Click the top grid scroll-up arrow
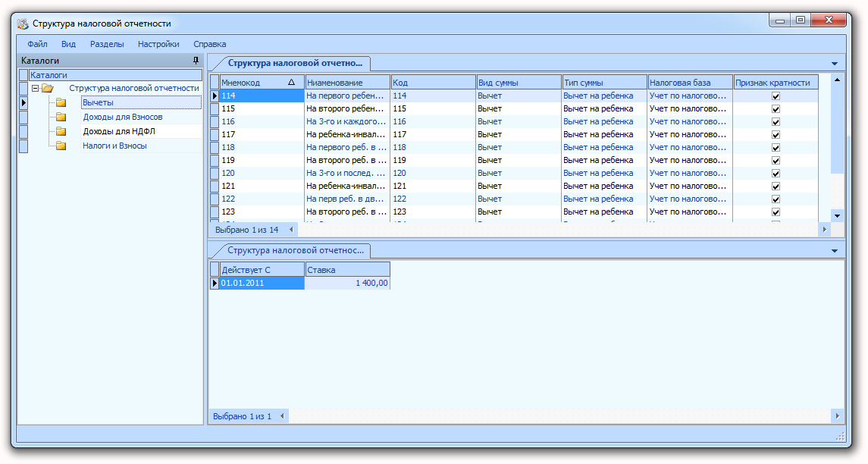This screenshot has width=868, height=464. (837, 80)
